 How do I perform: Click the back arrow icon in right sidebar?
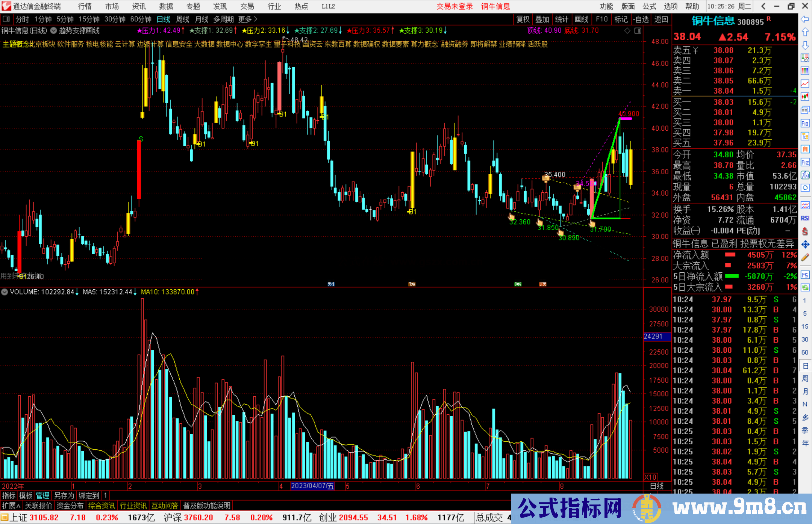(x=805, y=19)
